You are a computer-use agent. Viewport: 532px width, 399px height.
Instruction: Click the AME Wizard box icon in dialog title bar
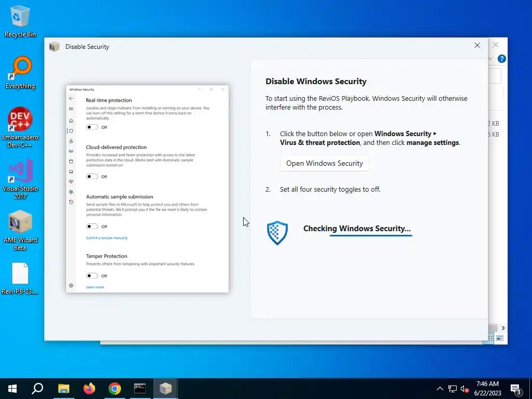[x=54, y=46]
